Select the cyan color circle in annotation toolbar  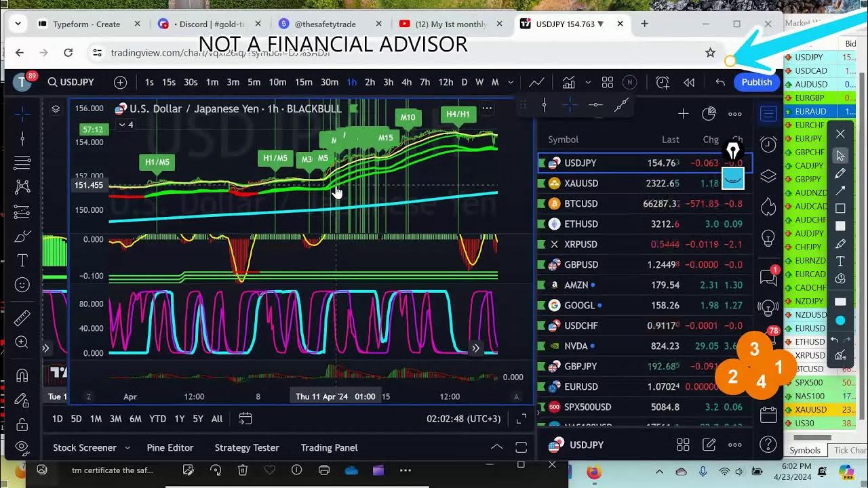(x=840, y=320)
